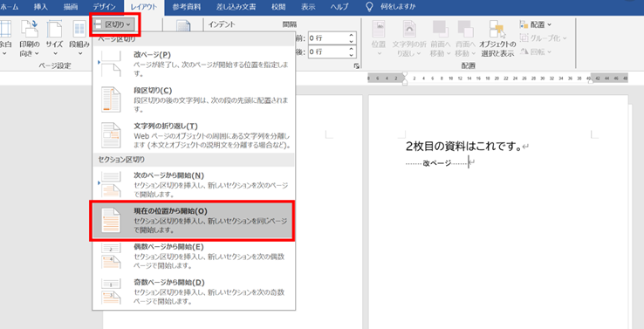The width and height of the screenshot is (644, 329).
Task: Click the 改ページ page break icon
Action: point(111,64)
